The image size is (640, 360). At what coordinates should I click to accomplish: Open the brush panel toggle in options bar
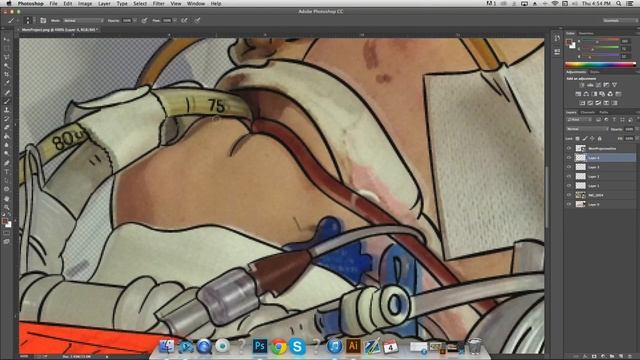[43, 20]
